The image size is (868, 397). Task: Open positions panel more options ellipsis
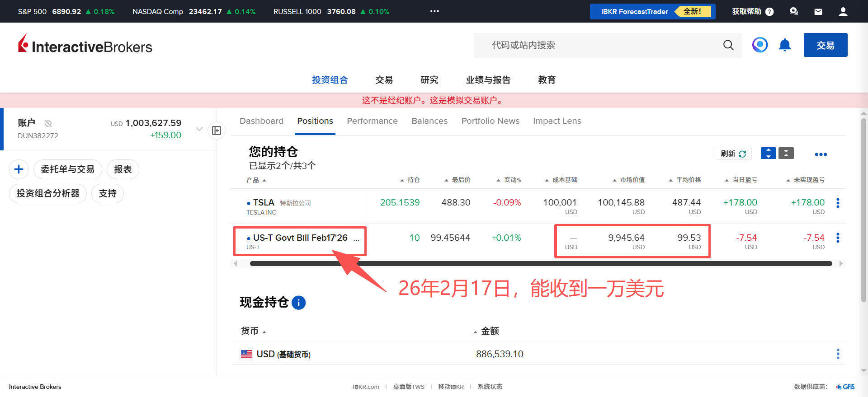coord(821,154)
